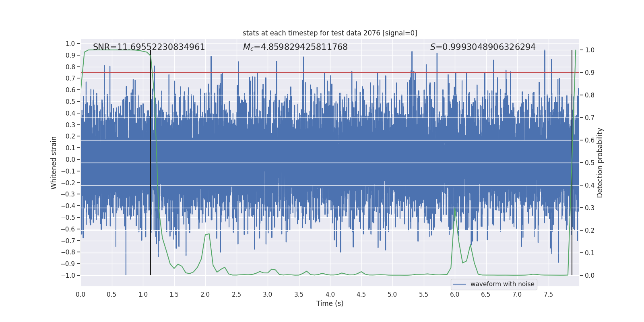Click the right axis tick label 0.0
Image resolution: width=644 pixels, height=322 pixels.
(590, 275)
